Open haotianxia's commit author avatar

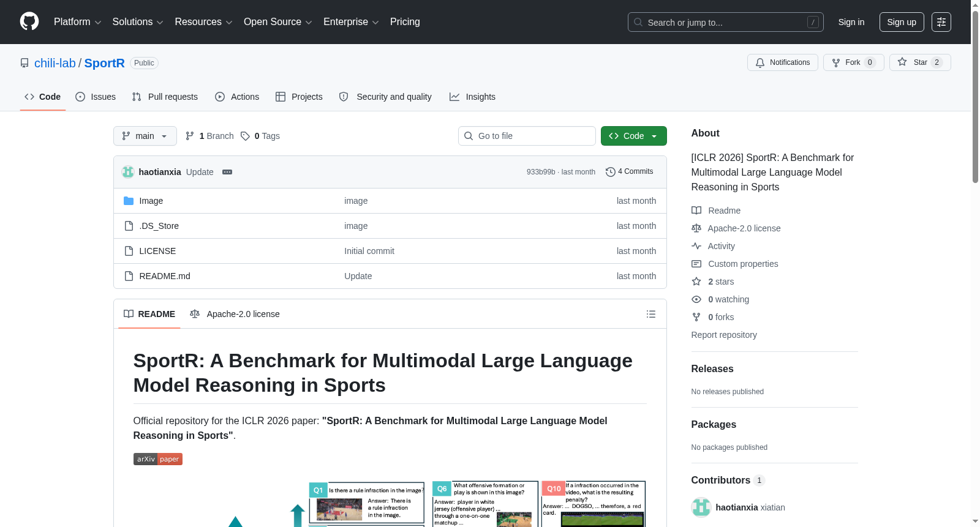(128, 172)
